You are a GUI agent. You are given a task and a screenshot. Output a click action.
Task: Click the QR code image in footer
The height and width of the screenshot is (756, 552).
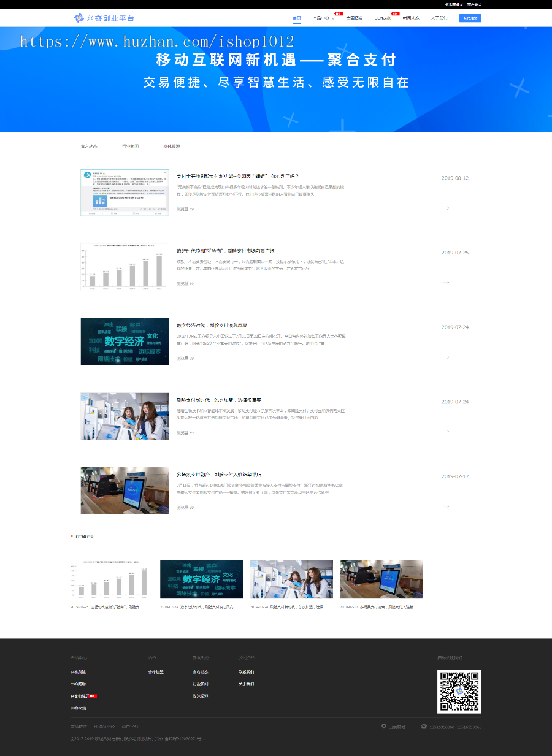click(459, 691)
